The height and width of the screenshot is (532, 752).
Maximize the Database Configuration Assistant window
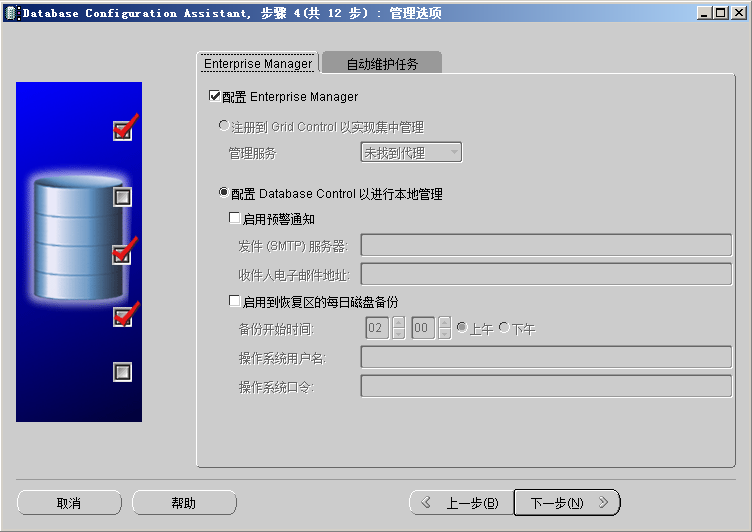pos(720,13)
